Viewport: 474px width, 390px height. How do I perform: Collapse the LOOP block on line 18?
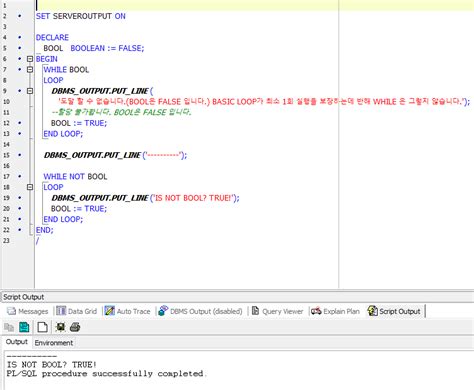coord(30,187)
